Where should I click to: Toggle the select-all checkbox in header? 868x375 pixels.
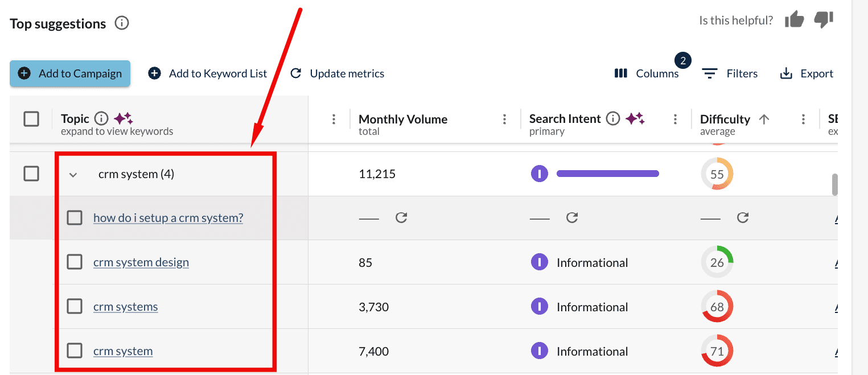31,119
